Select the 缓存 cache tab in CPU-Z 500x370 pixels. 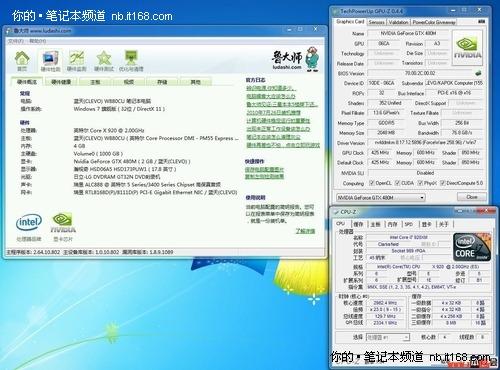point(358,224)
